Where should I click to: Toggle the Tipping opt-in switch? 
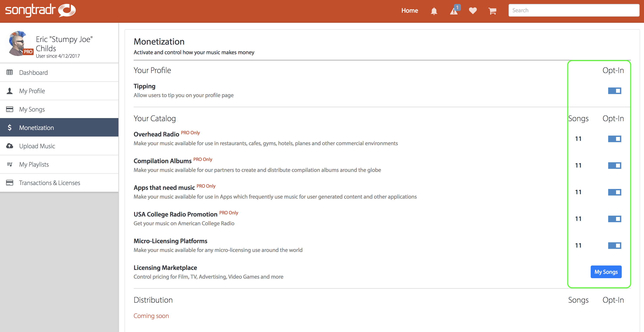pos(615,91)
